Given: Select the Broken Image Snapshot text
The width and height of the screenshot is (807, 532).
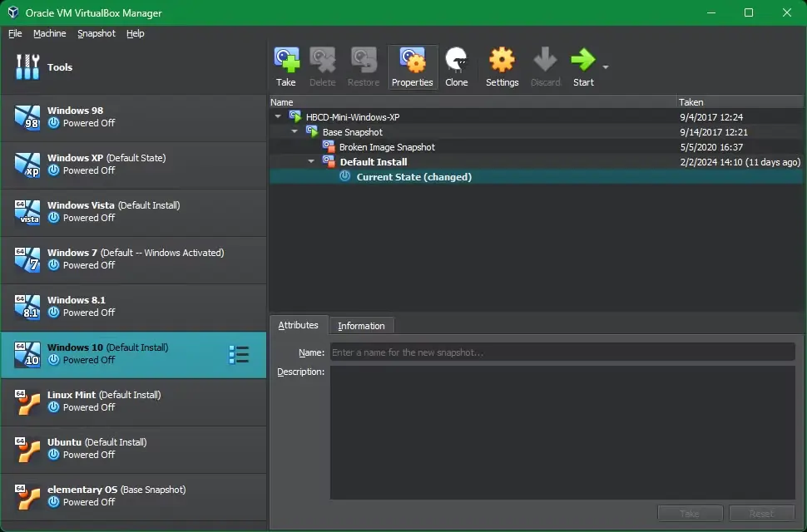Looking at the screenshot, I should [387, 147].
